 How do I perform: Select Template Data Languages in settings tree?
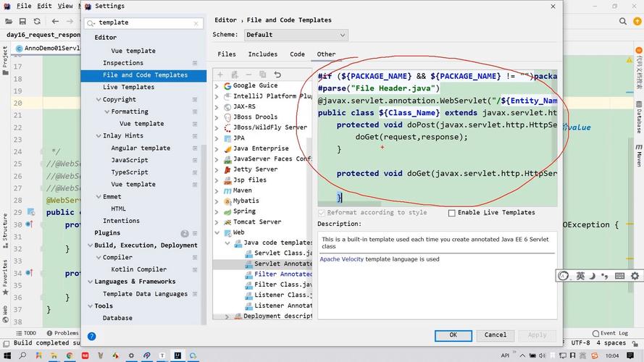[x=145, y=294]
